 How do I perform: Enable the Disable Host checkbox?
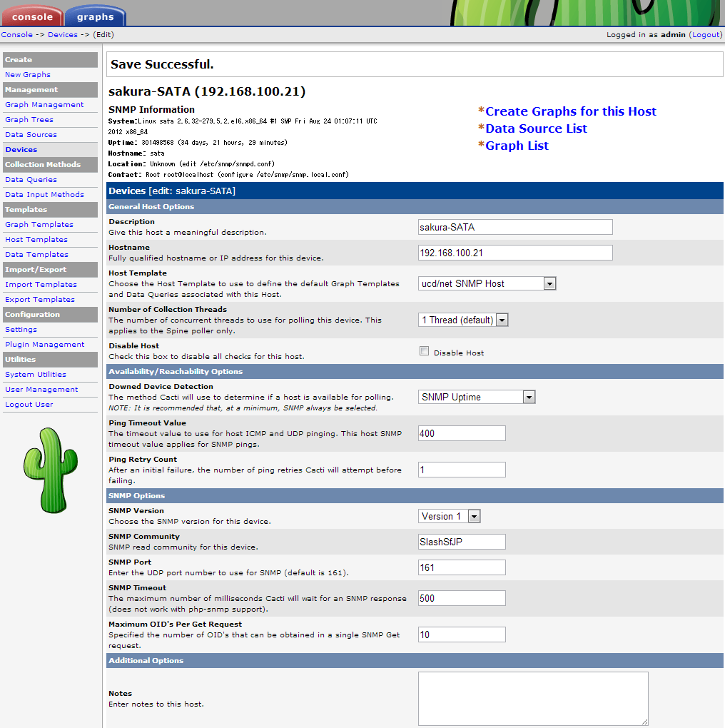pos(424,351)
